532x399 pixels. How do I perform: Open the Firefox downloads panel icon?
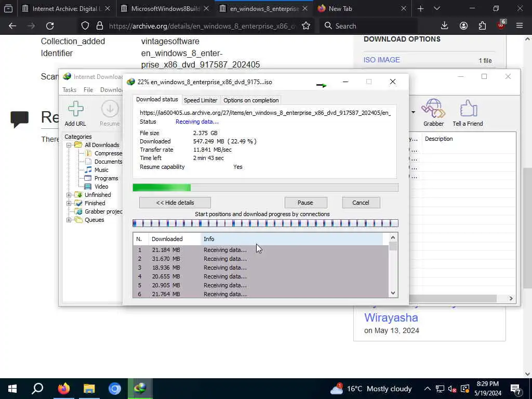coord(444,26)
